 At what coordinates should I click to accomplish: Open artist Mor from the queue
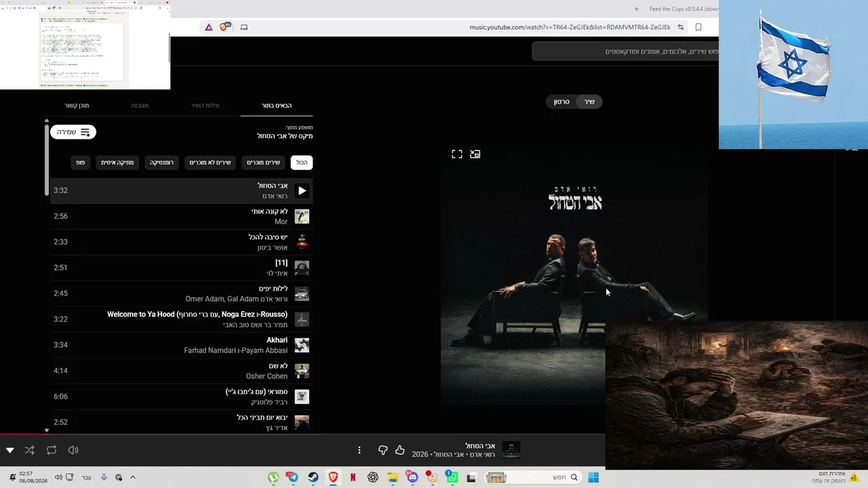(x=281, y=222)
